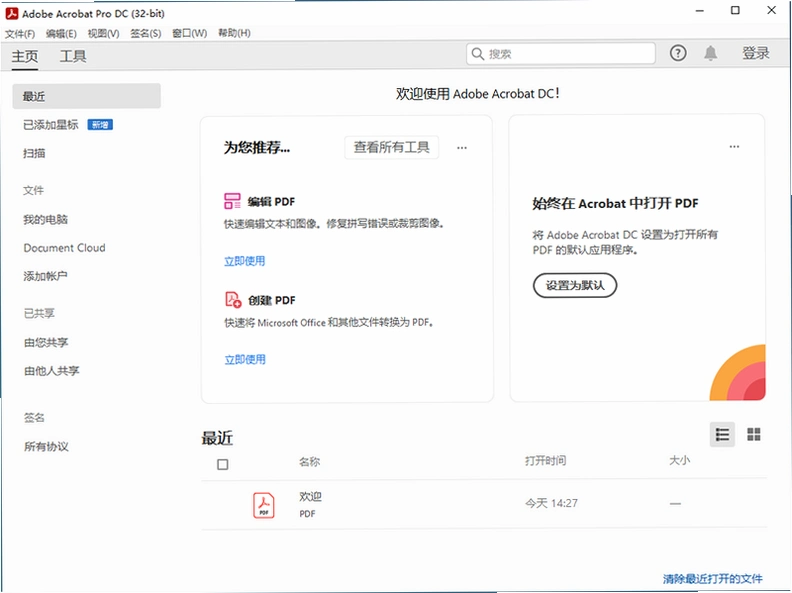Switch to list view icon
This screenshot has width=792, height=593.
tap(722, 434)
